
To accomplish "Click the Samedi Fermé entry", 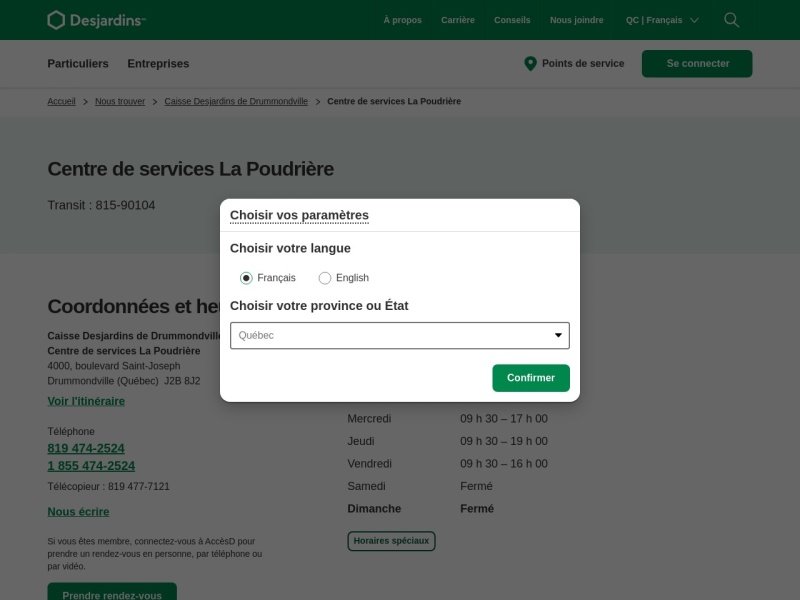I will point(420,486).
